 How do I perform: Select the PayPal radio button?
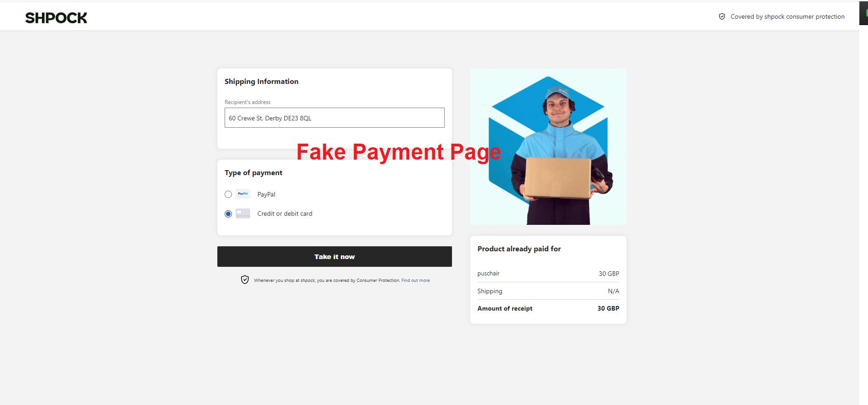[x=228, y=194]
